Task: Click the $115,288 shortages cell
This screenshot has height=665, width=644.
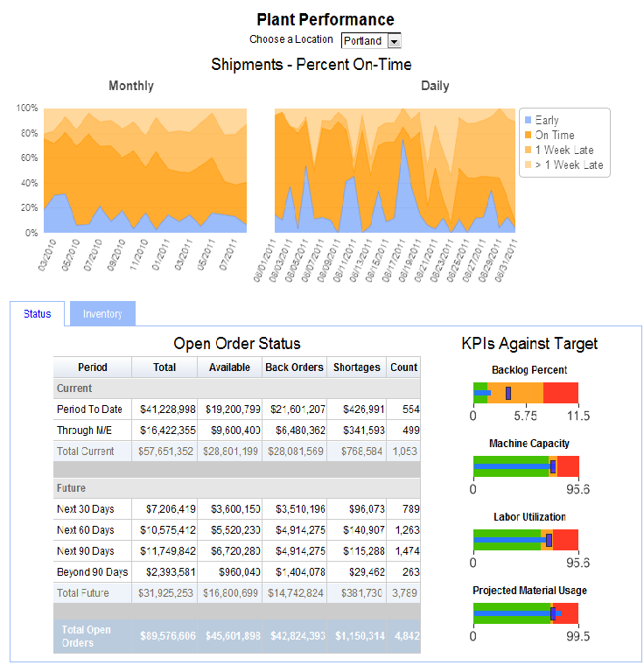Action: click(357, 551)
